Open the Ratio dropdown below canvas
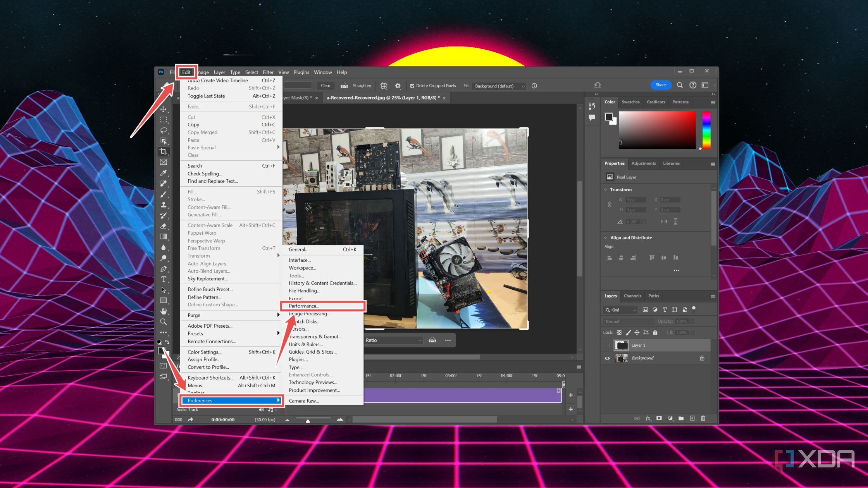868x488 pixels. (x=393, y=340)
